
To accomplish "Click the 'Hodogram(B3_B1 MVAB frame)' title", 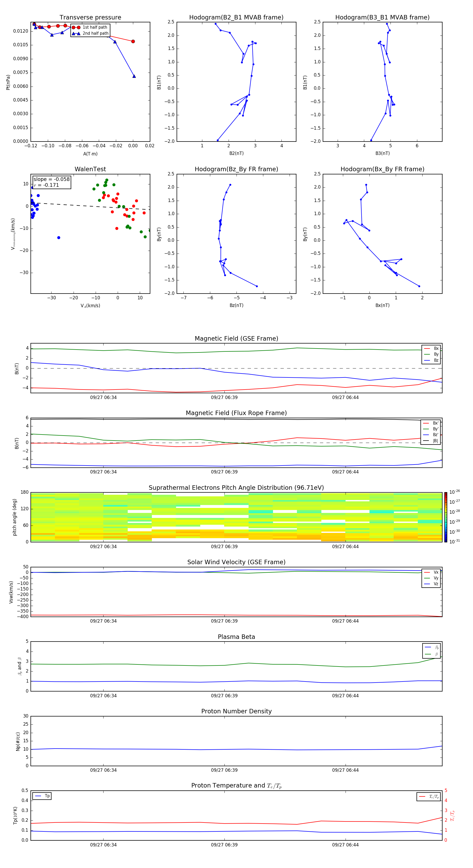I will click(x=382, y=17).
